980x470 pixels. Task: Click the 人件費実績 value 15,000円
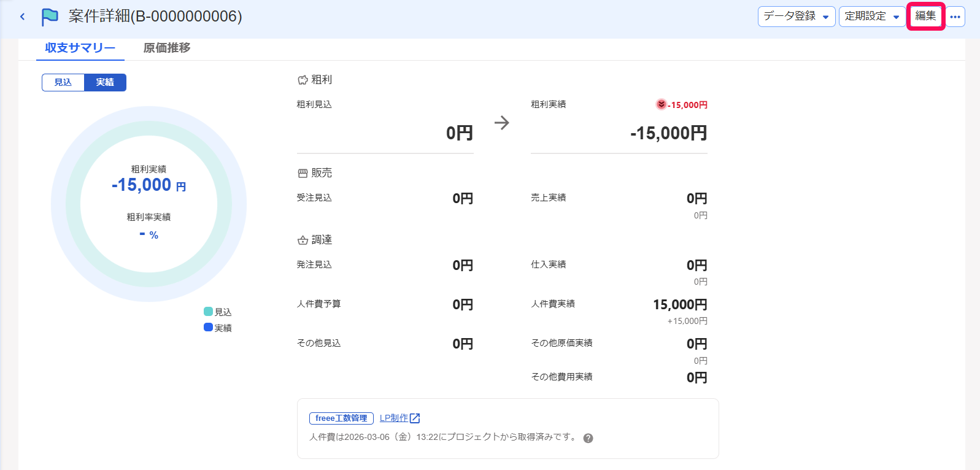pos(680,305)
